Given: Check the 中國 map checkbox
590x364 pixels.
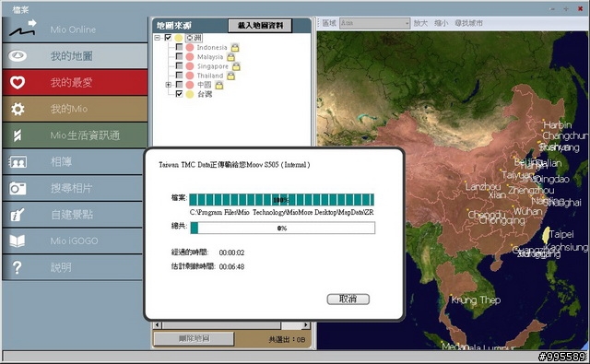Looking at the screenshot, I should coord(180,85).
